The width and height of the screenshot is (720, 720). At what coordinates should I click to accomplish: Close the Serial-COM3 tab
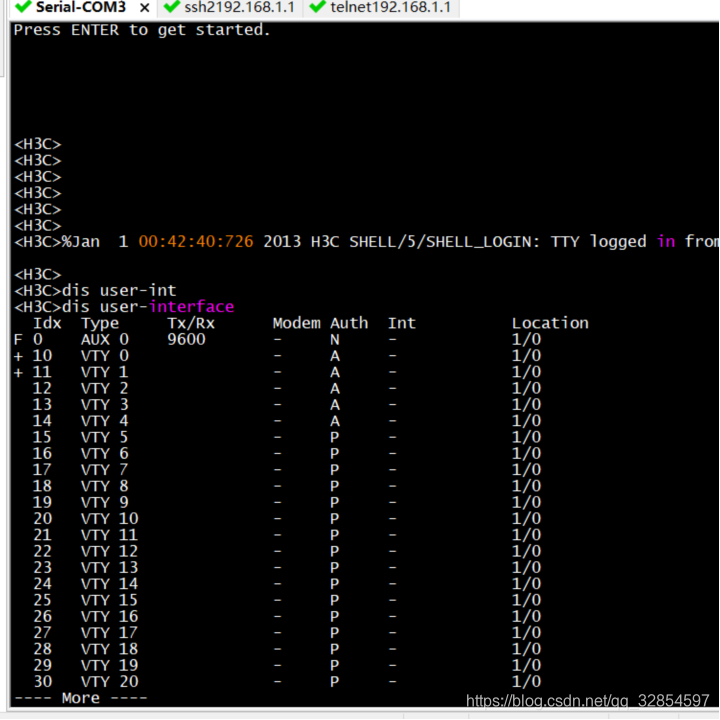(x=145, y=8)
